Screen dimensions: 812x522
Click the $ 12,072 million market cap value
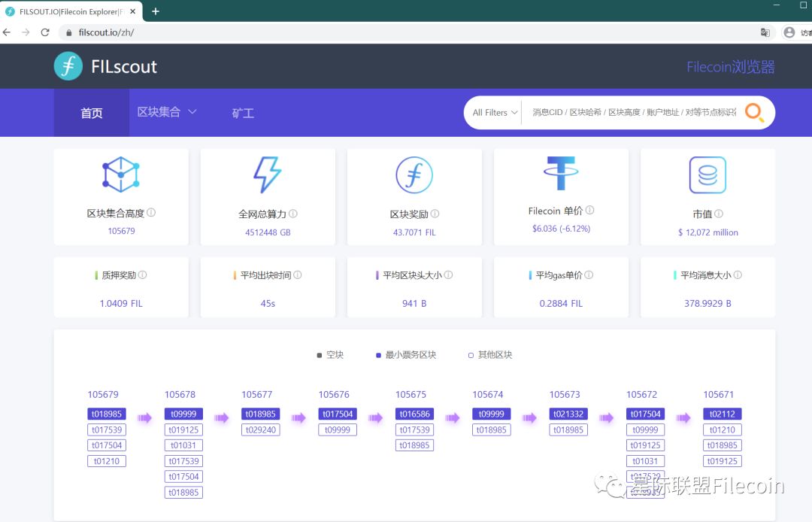[x=708, y=232]
